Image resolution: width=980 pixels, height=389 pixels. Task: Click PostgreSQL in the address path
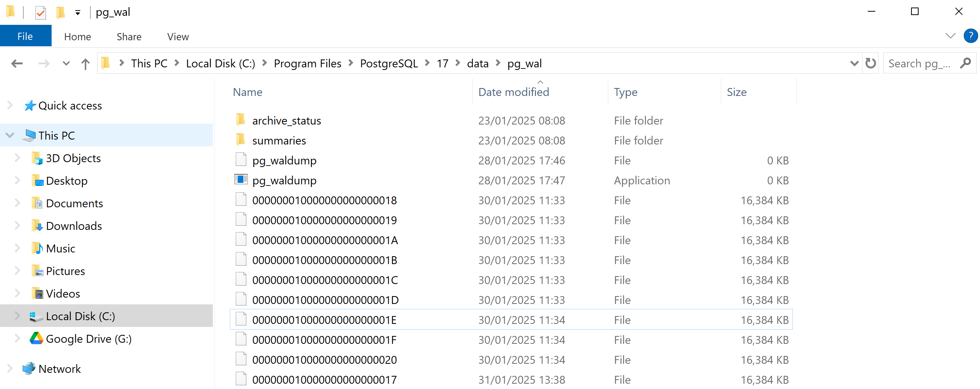[389, 64]
